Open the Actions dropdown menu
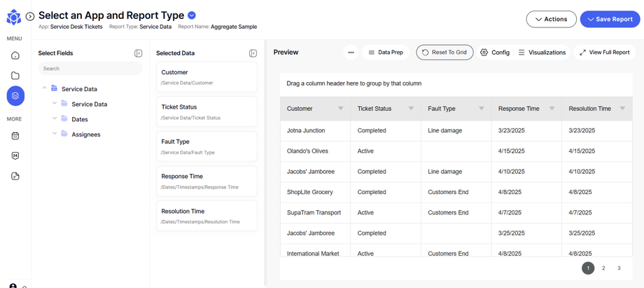Screen dimensions: 644x288 coord(551,19)
